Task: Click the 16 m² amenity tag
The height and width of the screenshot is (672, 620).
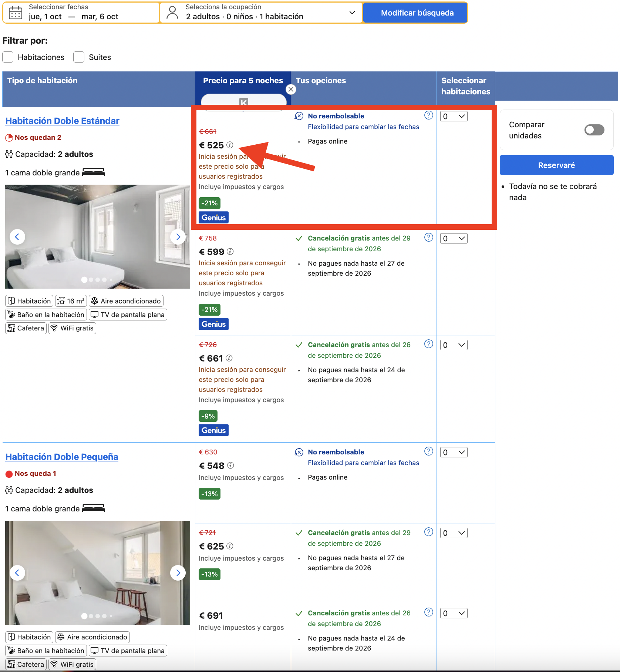Action: point(71,301)
